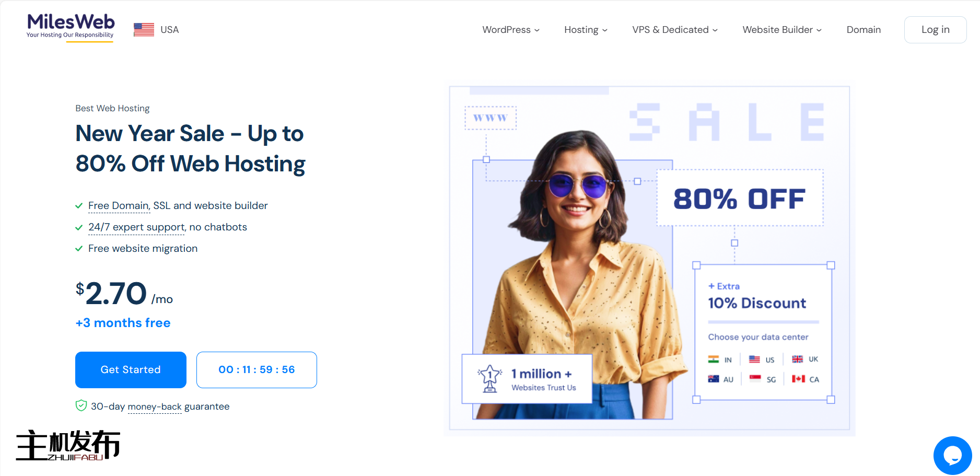Click the USA flag icon
The image size is (980, 476).
[144, 30]
